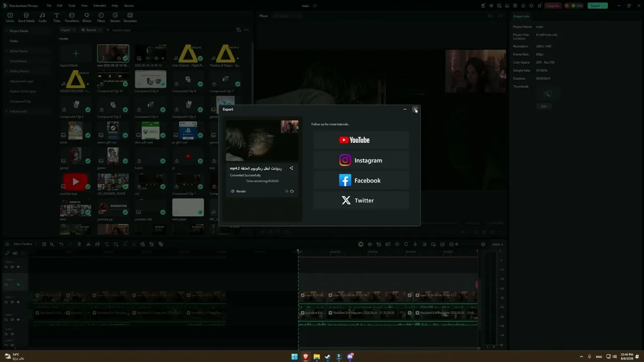Click the Delete icon on timeline toolbar
This screenshot has width=644, height=362.
(x=79, y=244)
